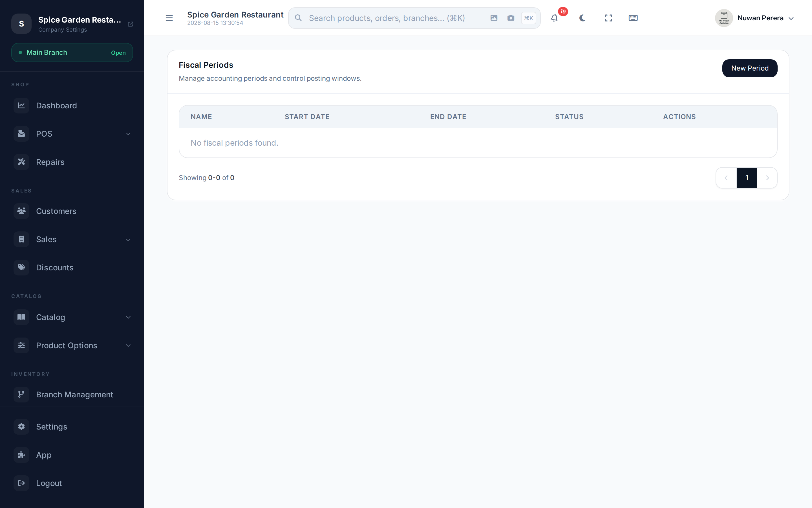
Task: Open Dashboard from the sidebar
Action: 72,106
